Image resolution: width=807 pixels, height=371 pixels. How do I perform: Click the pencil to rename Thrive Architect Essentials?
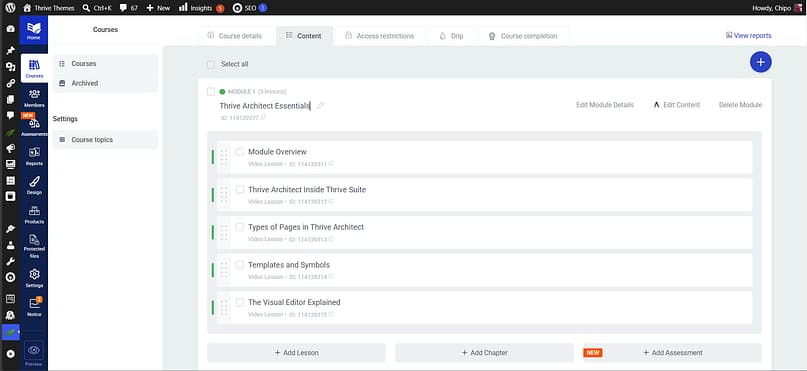[320, 105]
